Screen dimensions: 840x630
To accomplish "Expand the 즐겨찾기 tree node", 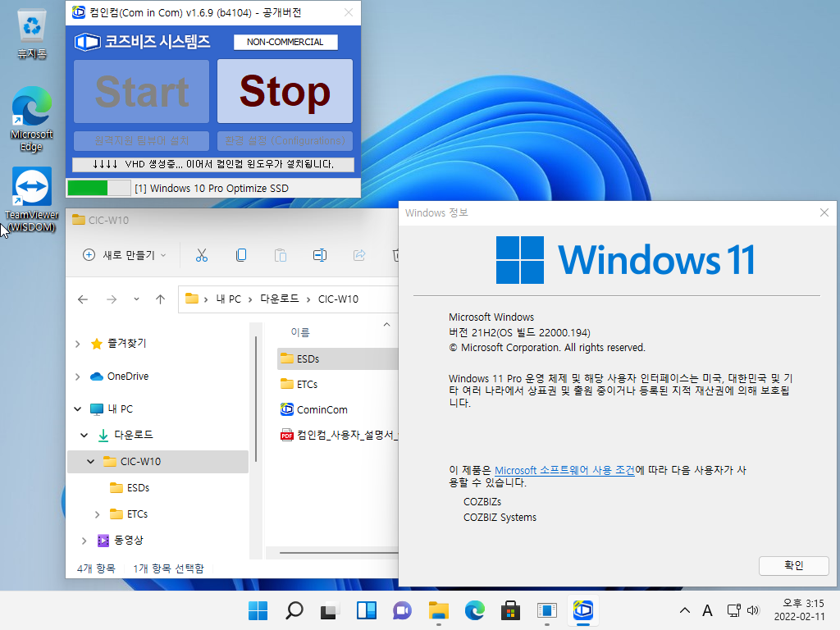I will [78, 344].
